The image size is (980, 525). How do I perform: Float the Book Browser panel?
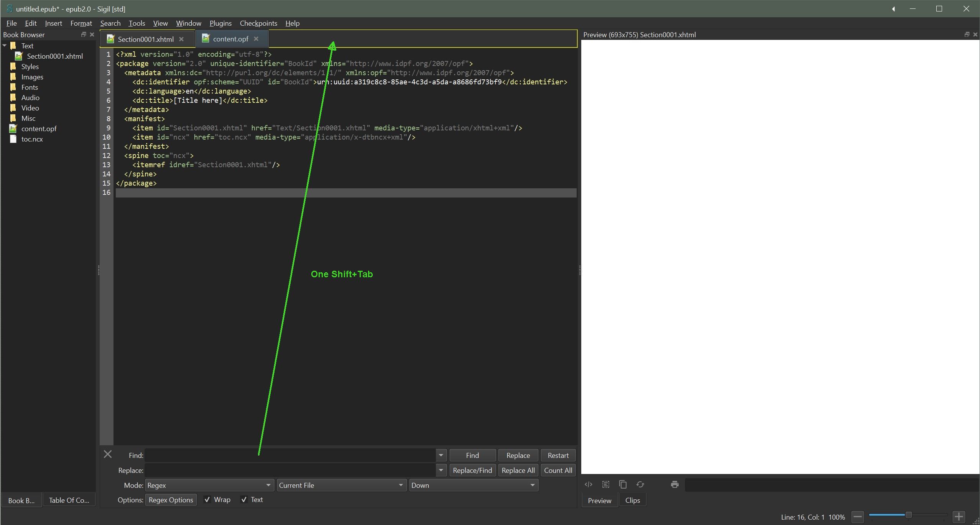(x=83, y=35)
